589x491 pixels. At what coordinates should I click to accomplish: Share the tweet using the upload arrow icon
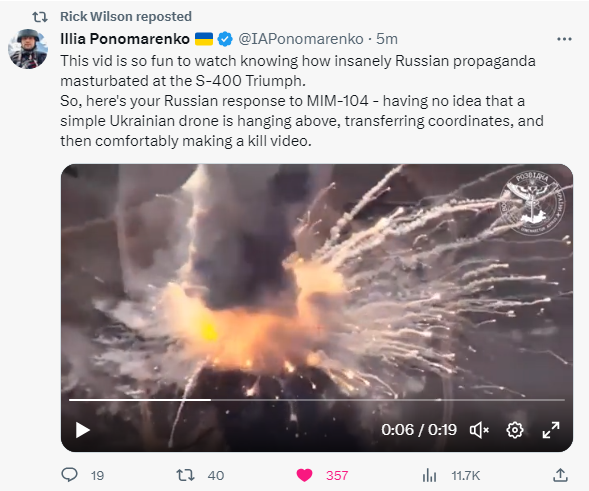pos(560,475)
